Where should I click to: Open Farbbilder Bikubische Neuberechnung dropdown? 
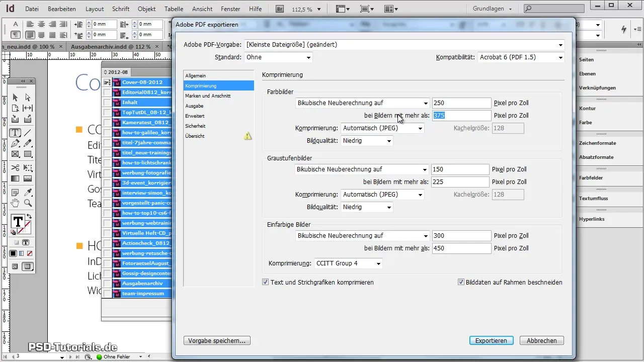coord(363,103)
